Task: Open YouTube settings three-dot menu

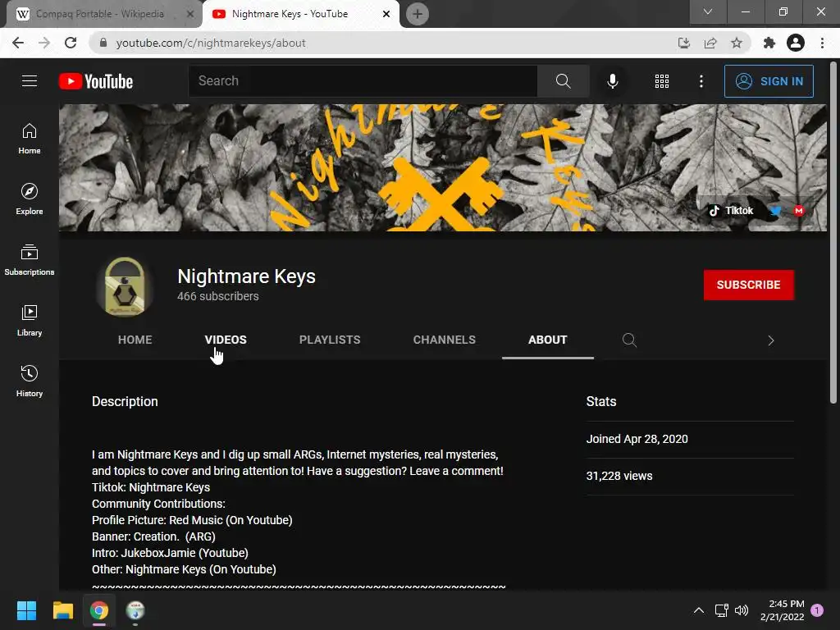Action: point(701,81)
